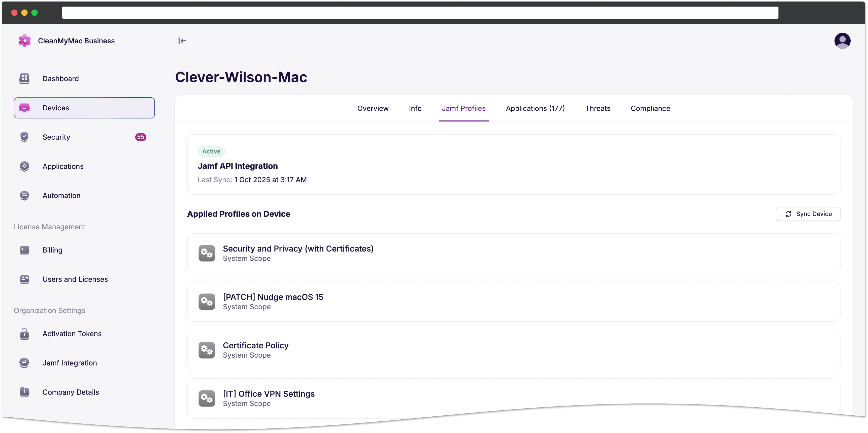Open the Company Details page
Image resolution: width=868 pixels, height=433 pixels.
point(71,392)
